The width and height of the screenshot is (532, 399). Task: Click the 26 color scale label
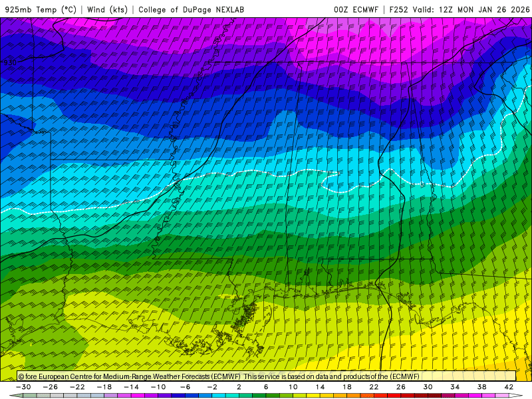click(x=401, y=387)
